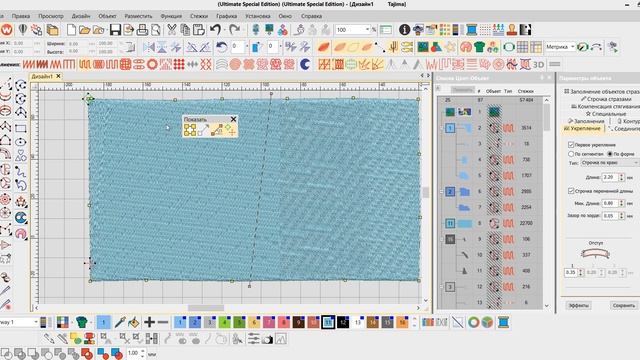The width and height of the screenshot is (640, 360).
Task: Click the Длина value field 2.20
Action: [x=610, y=177]
